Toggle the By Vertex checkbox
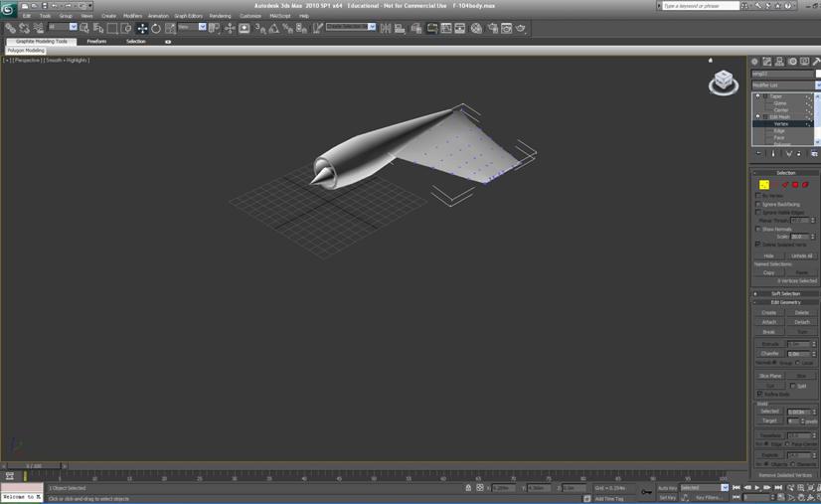The image size is (821, 504). (757, 196)
